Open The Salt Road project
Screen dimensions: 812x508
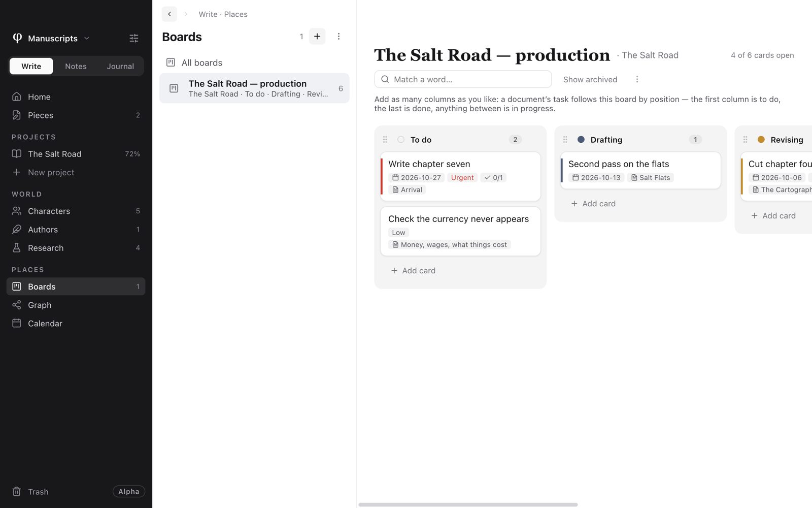pyautogui.click(x=76, y=154)
